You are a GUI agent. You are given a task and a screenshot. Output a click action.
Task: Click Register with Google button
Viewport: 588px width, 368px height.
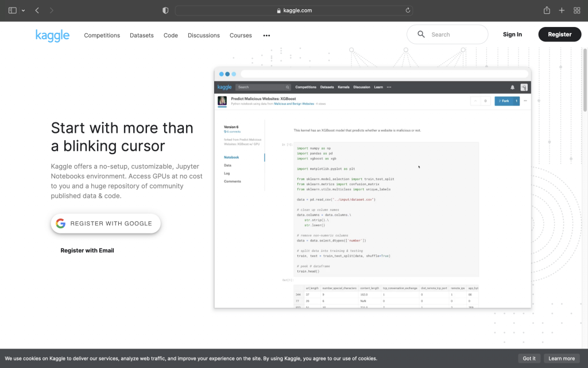(x=106, y=224)
